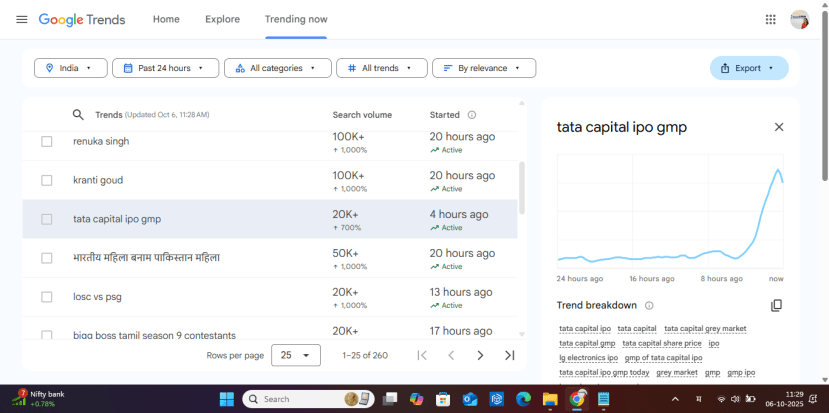The width and height of the screenshot is (829, 413).
Task: Expand the Past 24 hours filter
Action: pos(165,68)
